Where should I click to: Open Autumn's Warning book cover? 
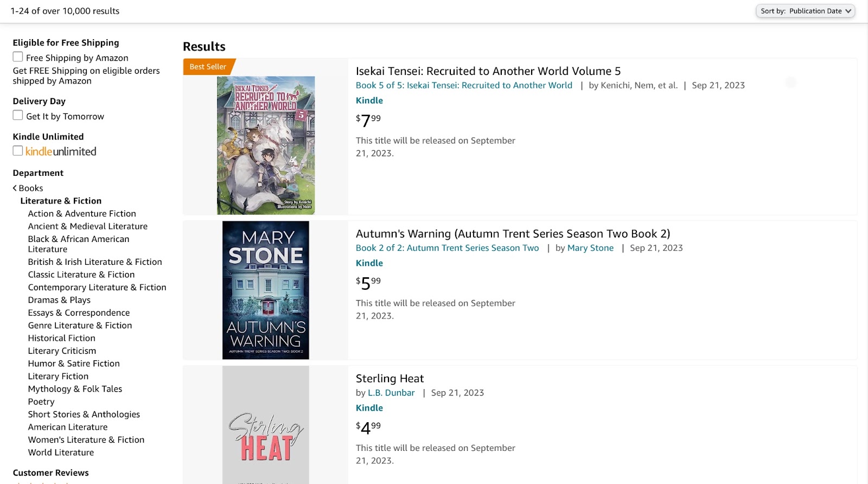click(x=266, y=290)
